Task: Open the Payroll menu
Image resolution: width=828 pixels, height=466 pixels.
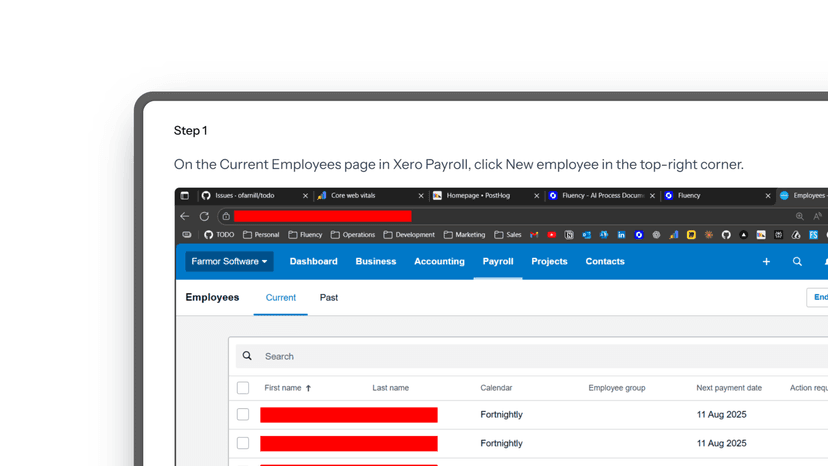Action: [x=498, y=262]
